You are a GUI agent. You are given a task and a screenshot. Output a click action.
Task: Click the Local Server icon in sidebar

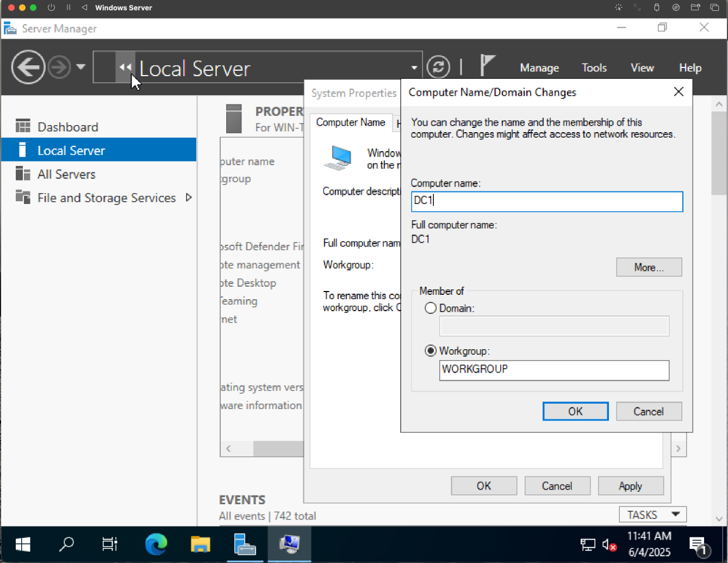click(x=22, y=150)
